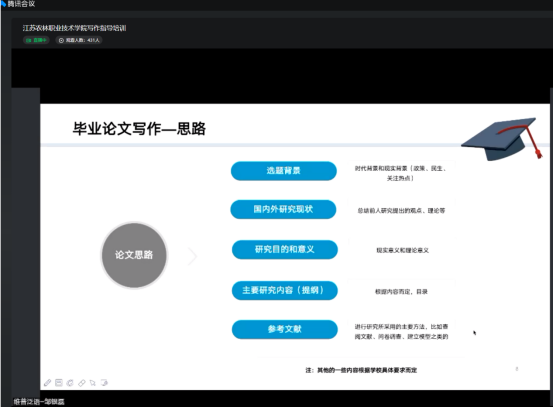
Task: Click the Tencent Meeting logo icon
Action: click(4, 4)
